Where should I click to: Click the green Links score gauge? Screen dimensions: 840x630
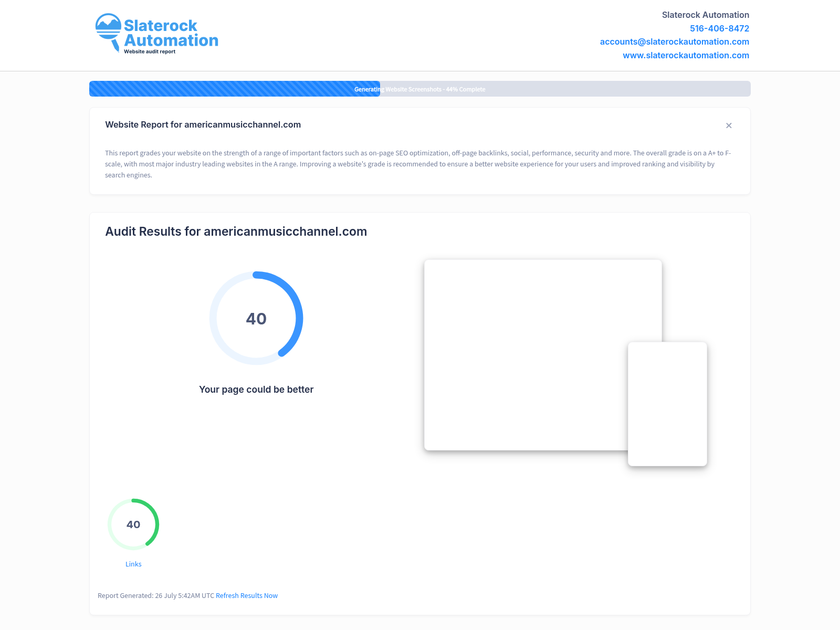point(133,524)
